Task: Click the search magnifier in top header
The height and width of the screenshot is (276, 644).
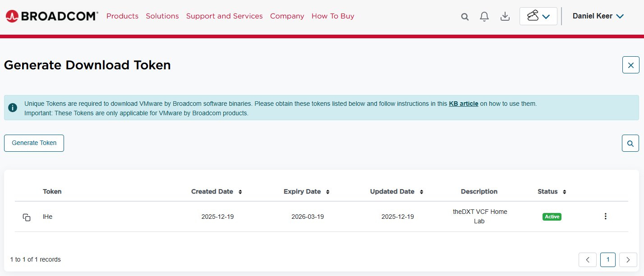Action: tap(465, 17)
